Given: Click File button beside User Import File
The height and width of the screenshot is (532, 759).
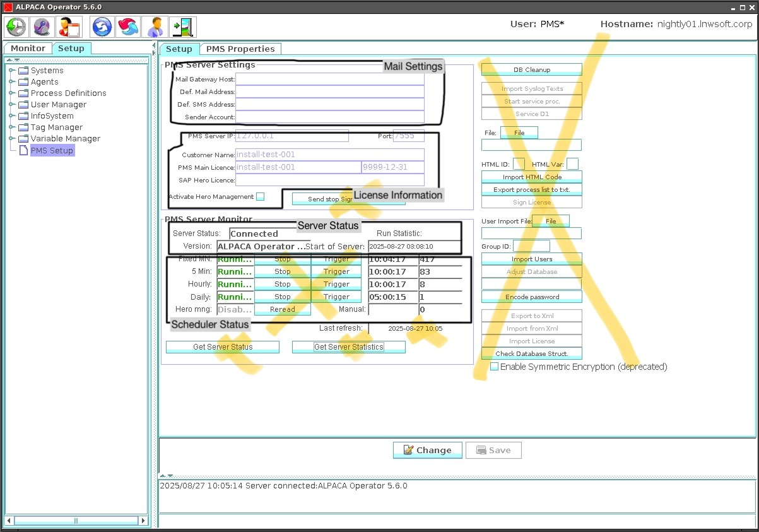Looking at the screenshot, I should tap(551, 221).
